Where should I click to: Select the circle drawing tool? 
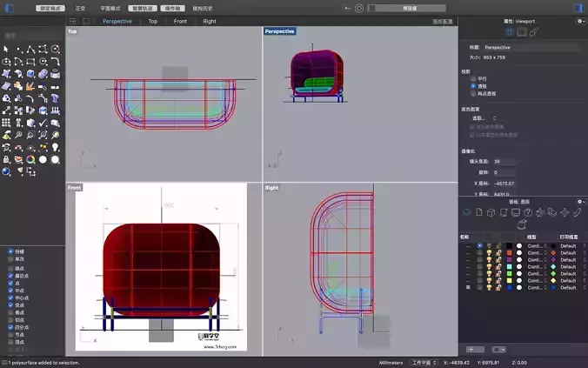tap(55, 49)
